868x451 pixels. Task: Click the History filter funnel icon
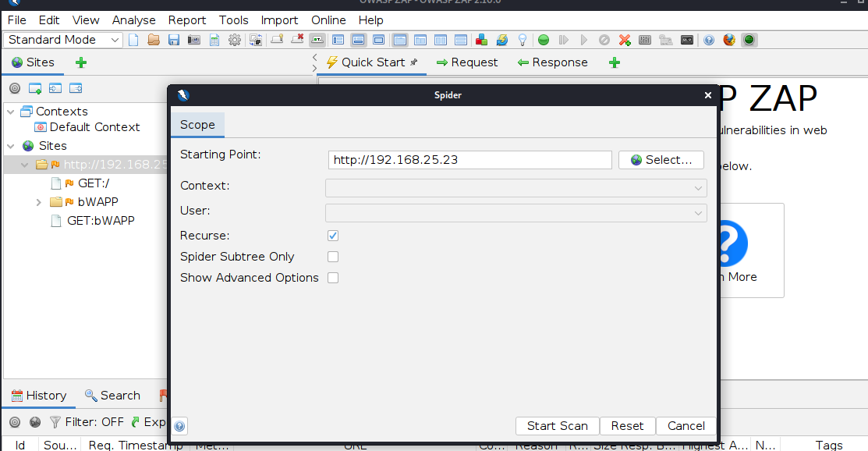pos(55,422)
